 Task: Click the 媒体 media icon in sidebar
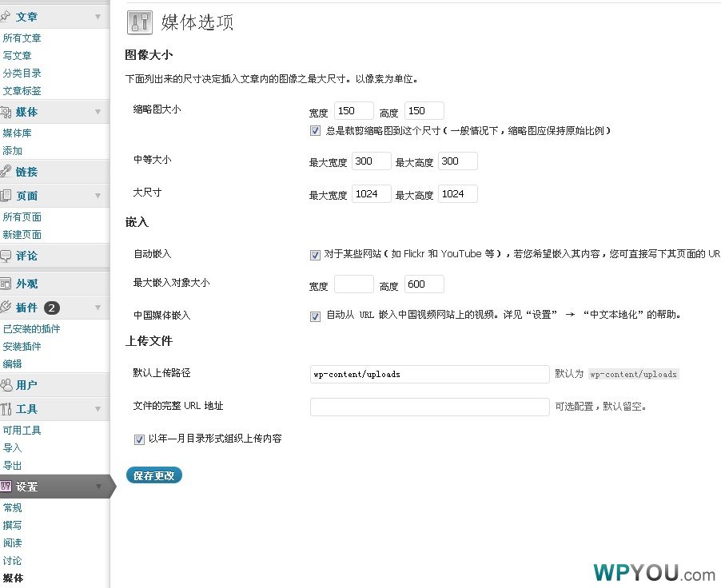click(x=6, y=112)
